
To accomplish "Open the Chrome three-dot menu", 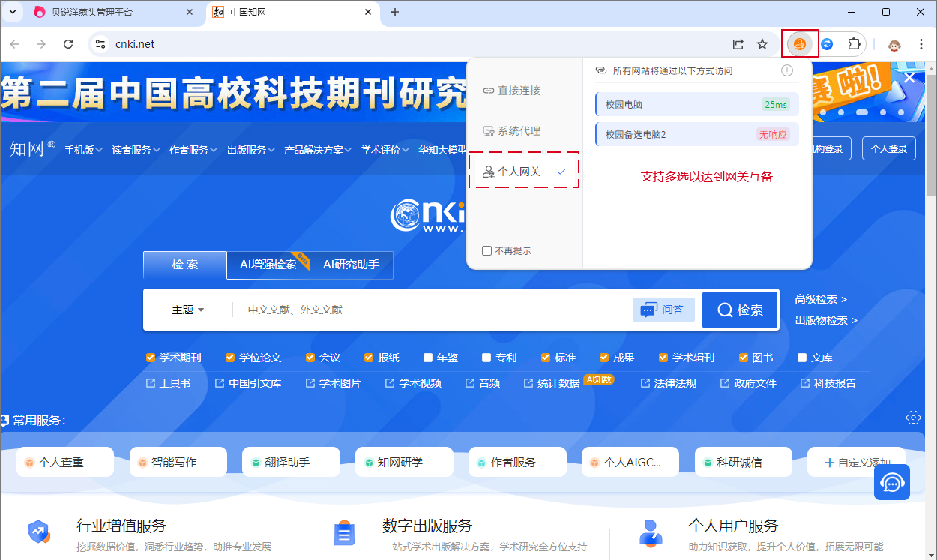I will [x=921, y=44].
